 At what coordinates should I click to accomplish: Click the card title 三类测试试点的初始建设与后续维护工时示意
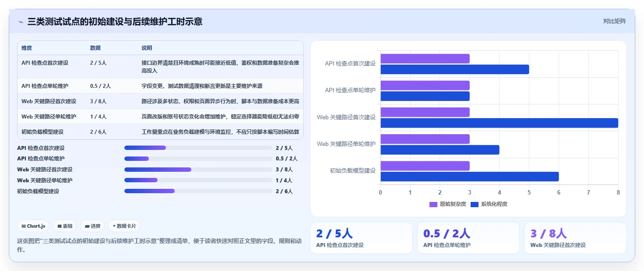coord(115,22)
